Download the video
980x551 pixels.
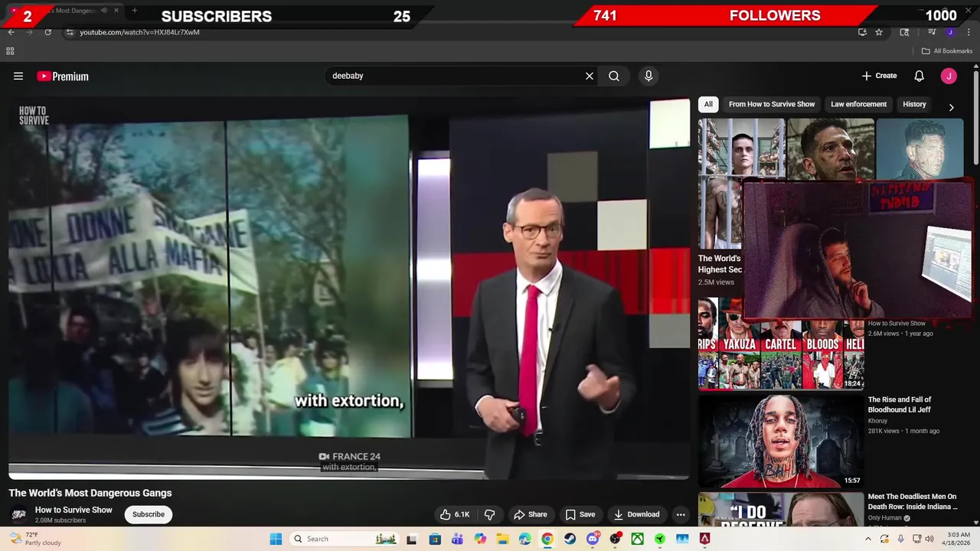(636, 514)
